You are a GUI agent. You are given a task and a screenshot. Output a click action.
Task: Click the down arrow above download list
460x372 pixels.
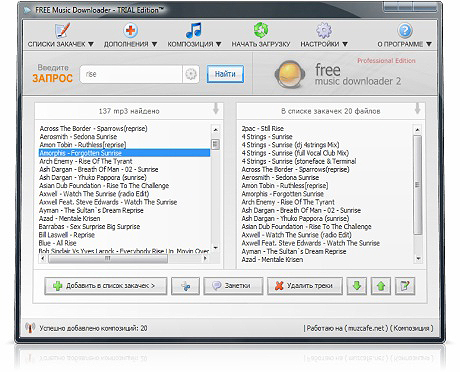coord(417,109)
